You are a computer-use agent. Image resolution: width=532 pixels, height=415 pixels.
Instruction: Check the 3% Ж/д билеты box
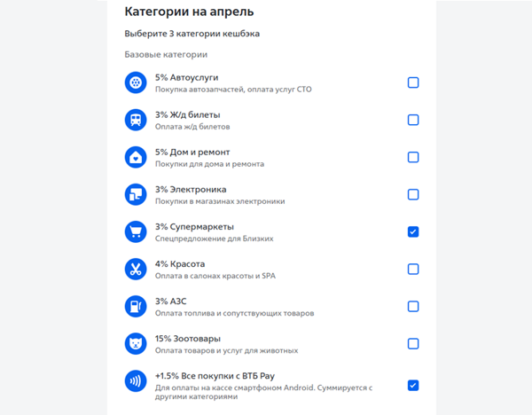pos(413,120)
